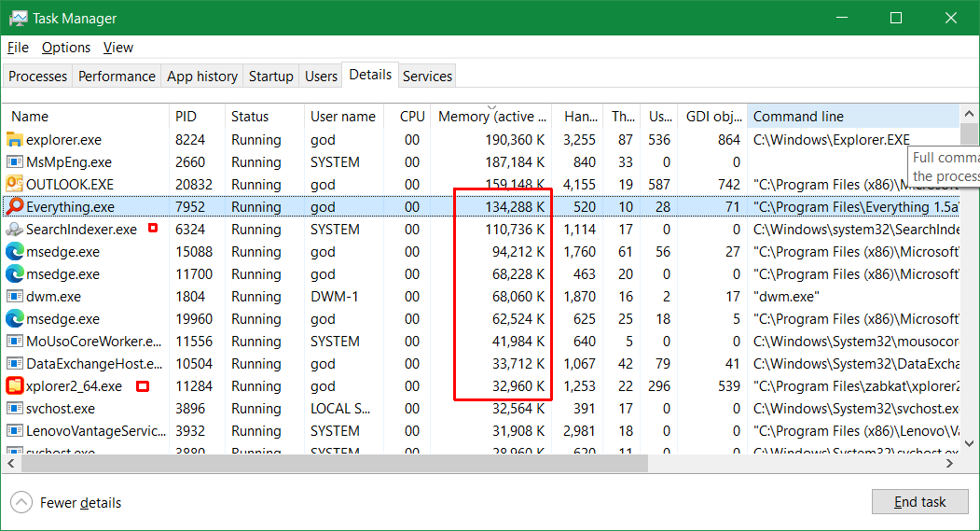The image size is (980, 531).
Task: Click the MoUsoCoreWorker process icon
Action: coord(14,342)
